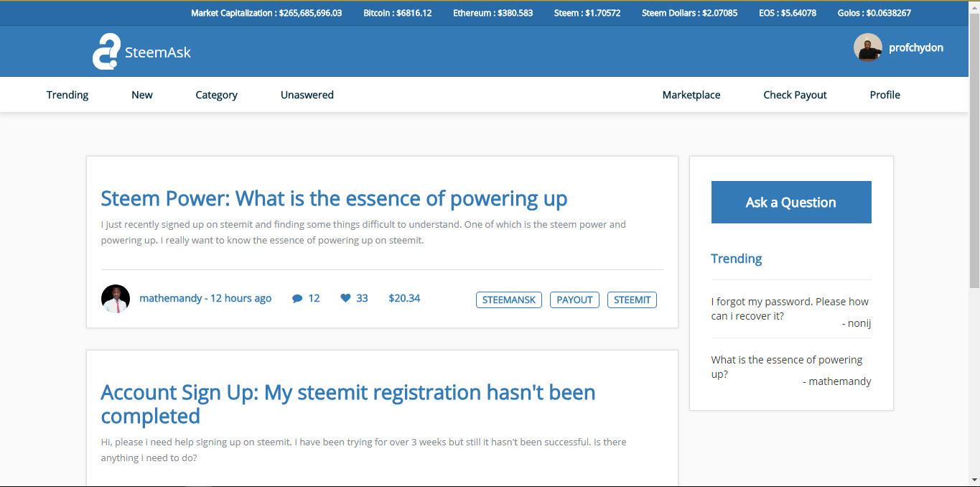Click the 12 comments count
This screenshot has height=487, width=980.
pos(314,298)
